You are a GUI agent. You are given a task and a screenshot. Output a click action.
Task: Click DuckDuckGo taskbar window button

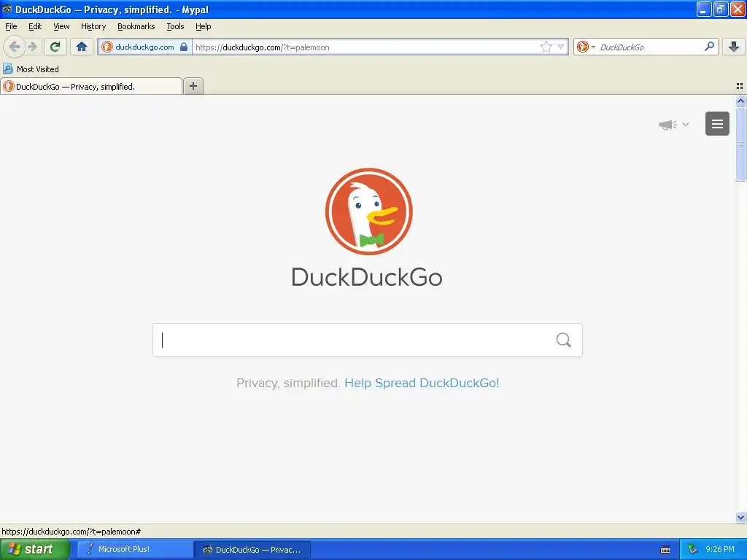pos(252,549)
